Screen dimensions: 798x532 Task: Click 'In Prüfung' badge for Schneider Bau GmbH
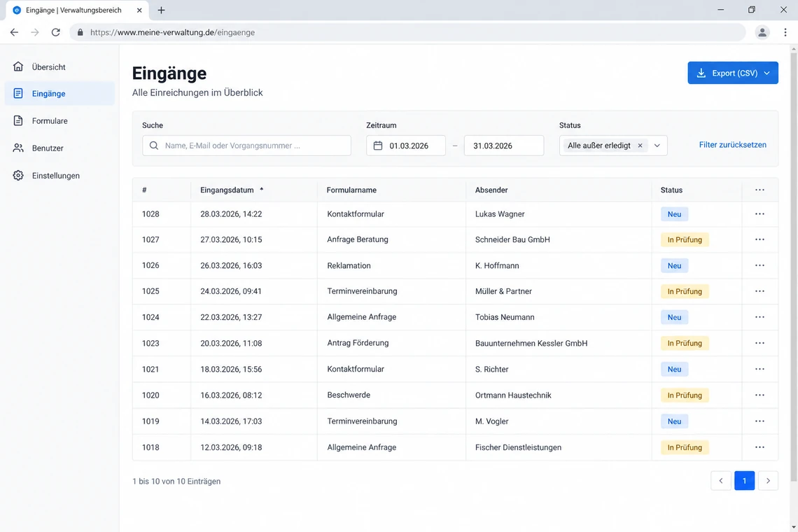point(685,240)
